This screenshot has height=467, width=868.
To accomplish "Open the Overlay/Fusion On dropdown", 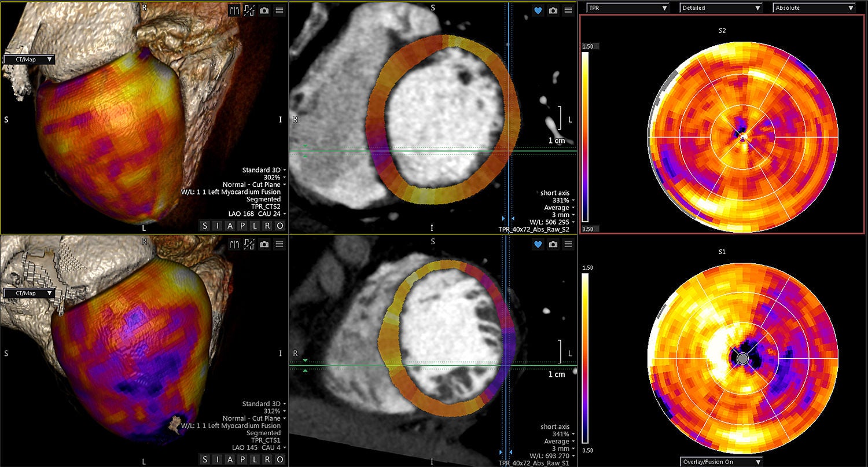I will (x=721, y=462).
